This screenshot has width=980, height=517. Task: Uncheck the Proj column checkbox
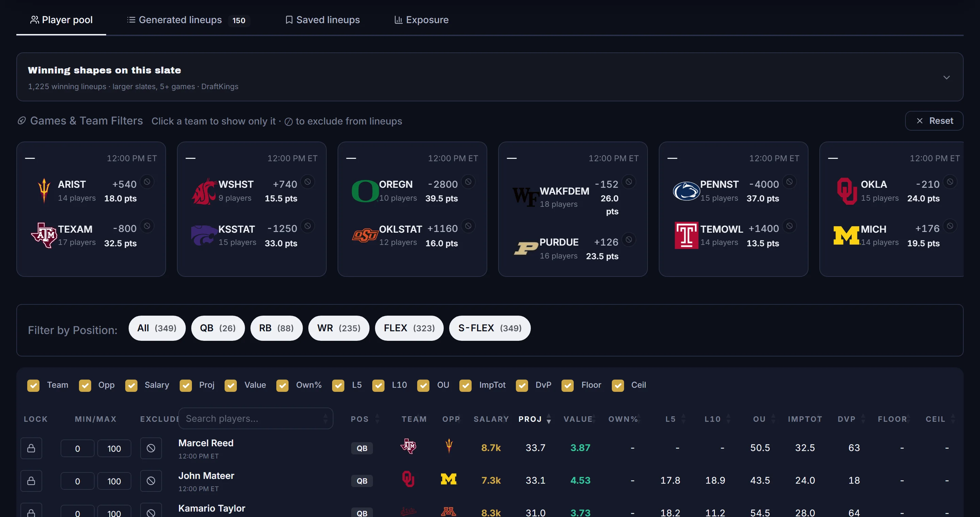[x=186, y=385]
